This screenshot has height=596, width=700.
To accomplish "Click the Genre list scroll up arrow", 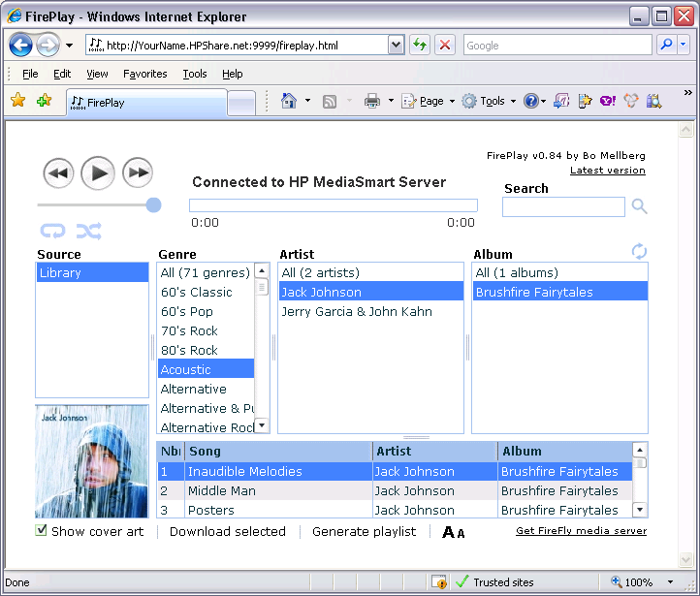I will coord(262,270).
